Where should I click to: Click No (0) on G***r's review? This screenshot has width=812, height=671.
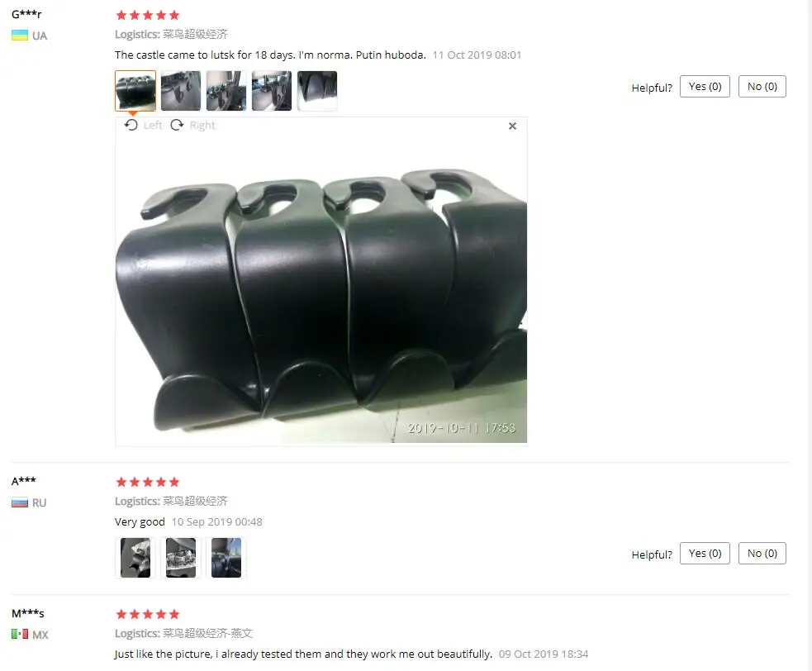(x=762, y=87)
